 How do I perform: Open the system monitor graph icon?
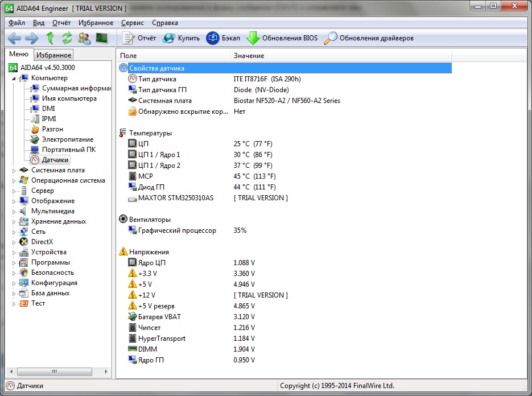click(101, 38)
